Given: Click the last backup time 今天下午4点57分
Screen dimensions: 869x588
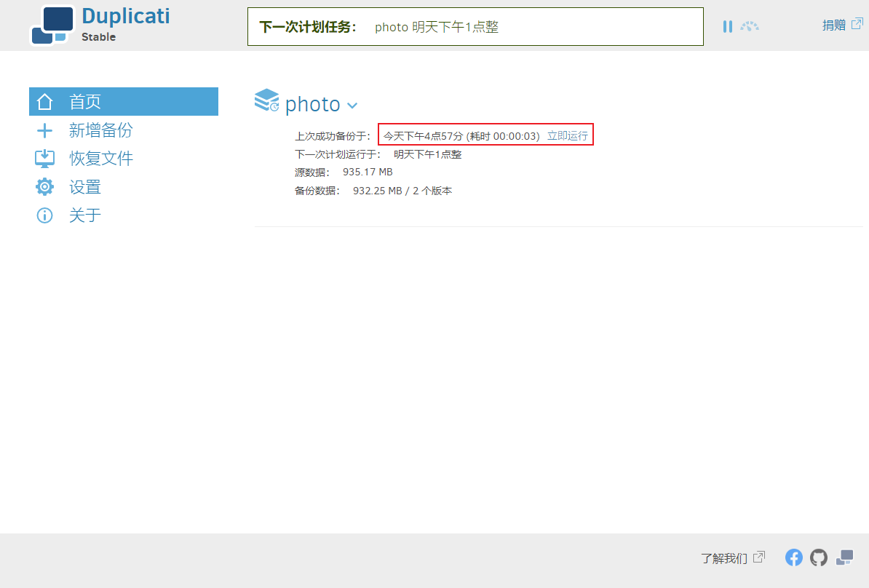Looking at the screenshot, I should pyautogui.click(x=423, y=136).
